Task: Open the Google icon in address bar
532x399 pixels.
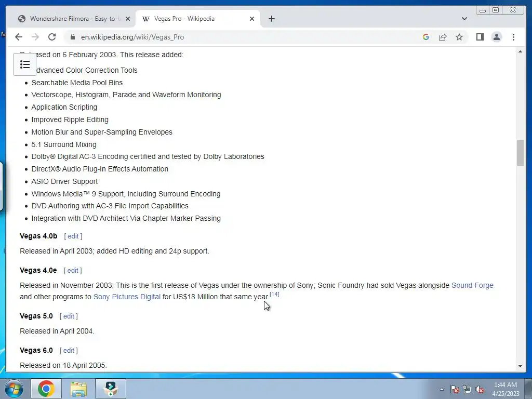Action: (426, 37)
